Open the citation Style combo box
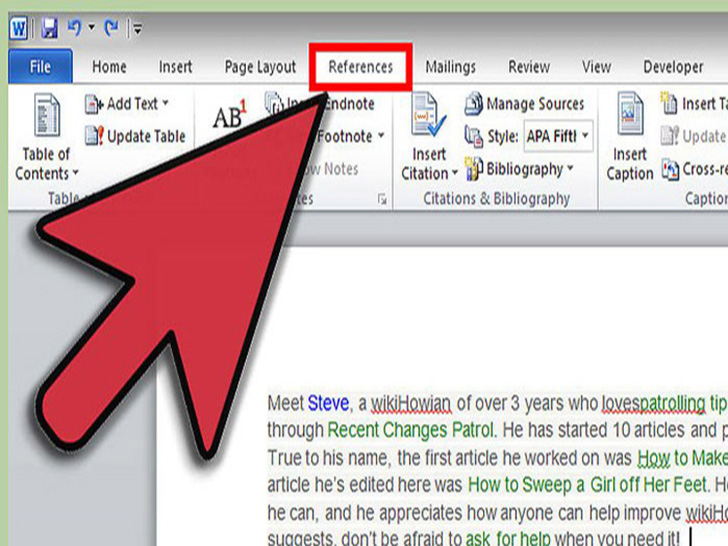728x546 pixels. click(x=559, y=136)
